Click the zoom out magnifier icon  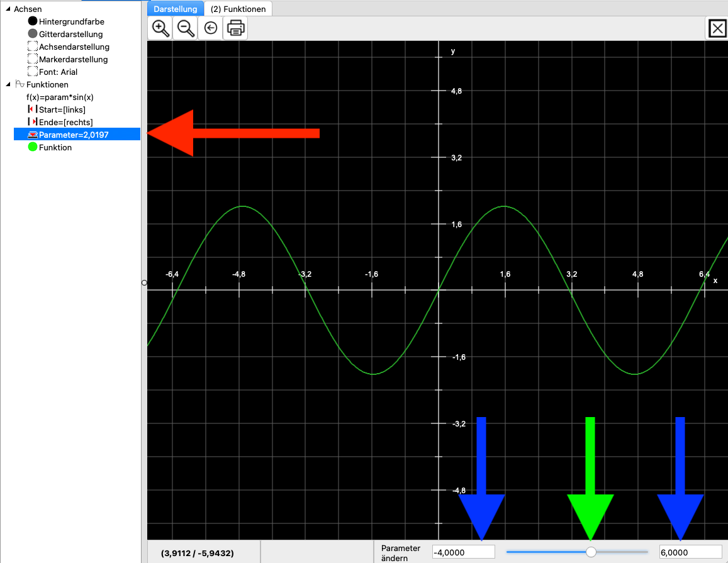[185, 28]
